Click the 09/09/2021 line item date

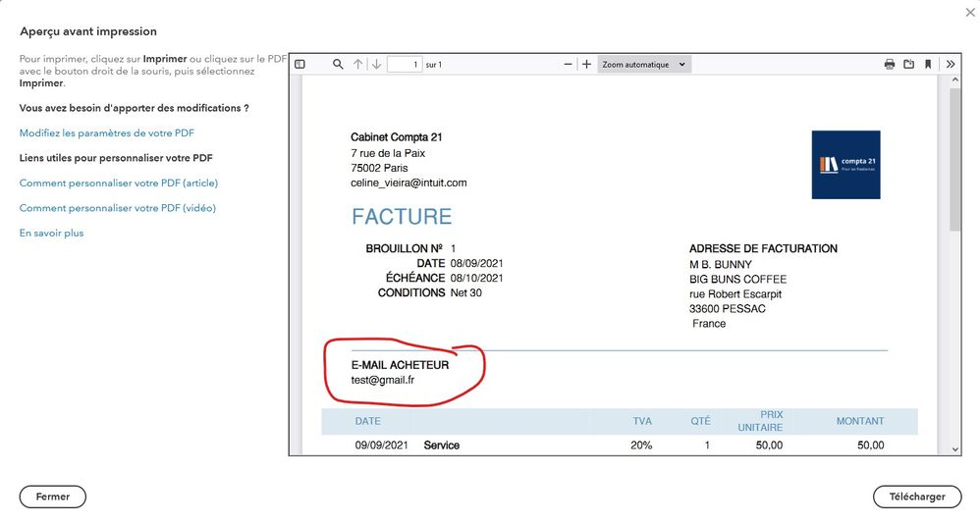point(381,446)
